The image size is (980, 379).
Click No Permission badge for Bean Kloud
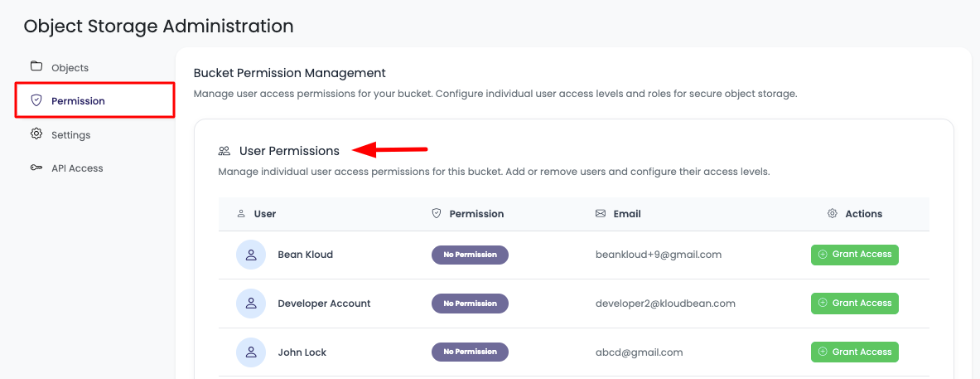[x=470, y=255]
